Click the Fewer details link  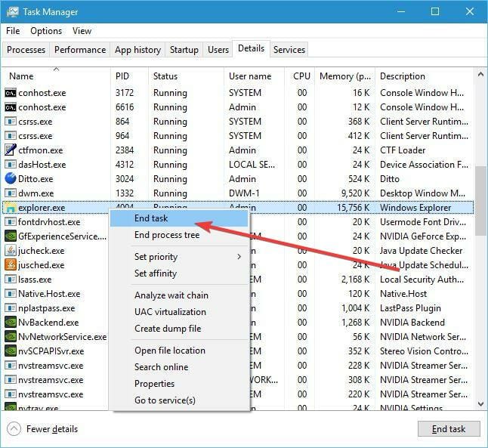pos(52,429)
